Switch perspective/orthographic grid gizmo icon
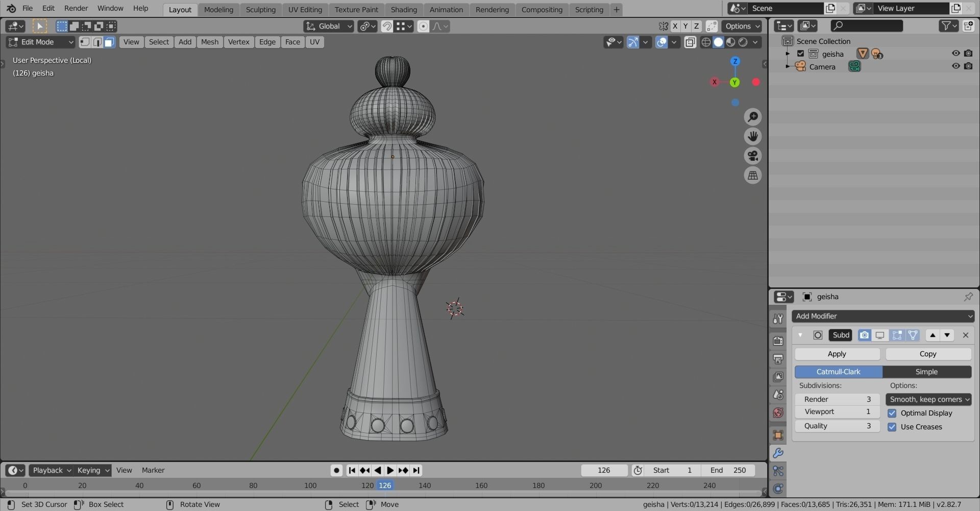The image size is (980, 511). (753, 175)
